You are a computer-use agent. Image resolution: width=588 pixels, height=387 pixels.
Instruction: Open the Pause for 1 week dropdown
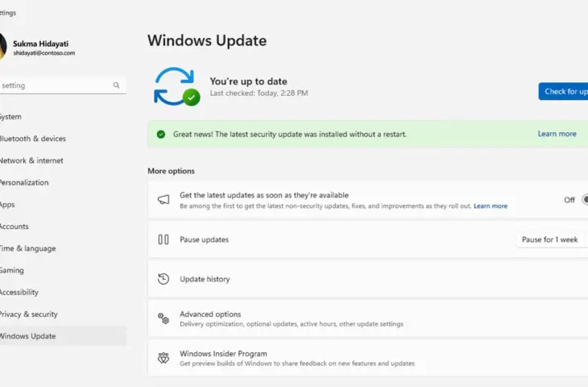pos(550,239)
